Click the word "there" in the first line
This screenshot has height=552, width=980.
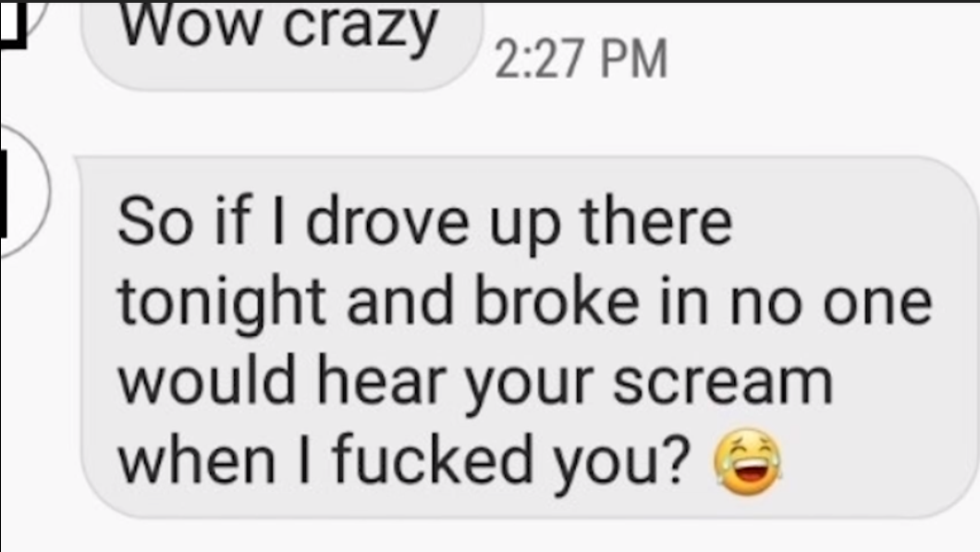(655, 222)
